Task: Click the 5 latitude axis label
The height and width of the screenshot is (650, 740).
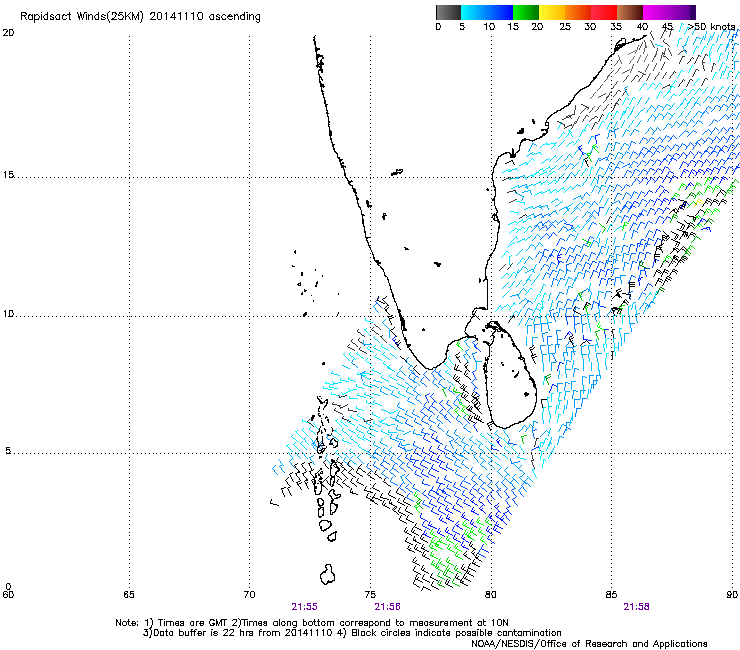Action: (8, 451)
